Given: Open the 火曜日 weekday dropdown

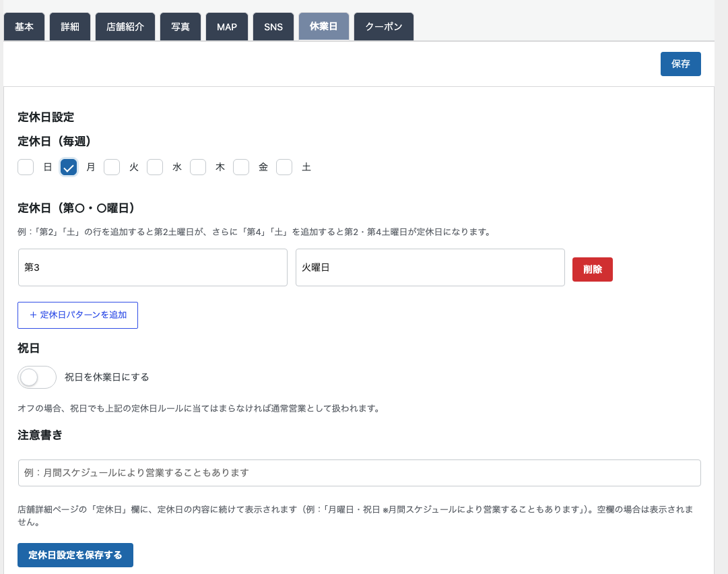Looking at the screenshot, I should coord(430,267).
